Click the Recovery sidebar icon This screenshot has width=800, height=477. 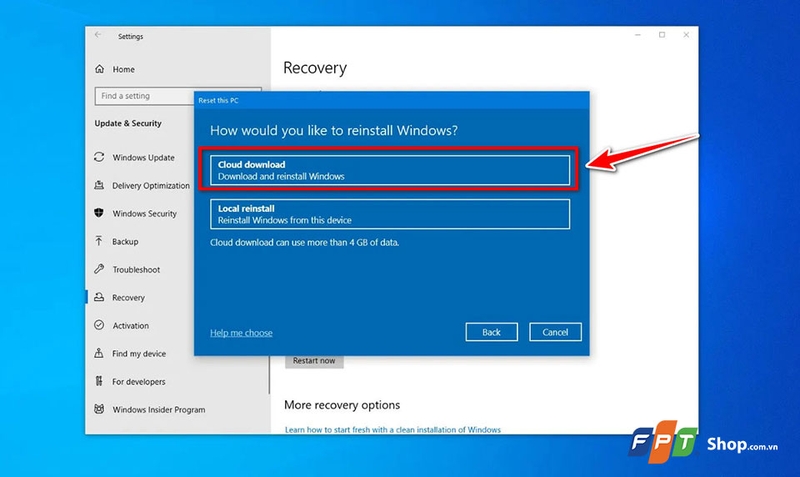tap(99, 297)
